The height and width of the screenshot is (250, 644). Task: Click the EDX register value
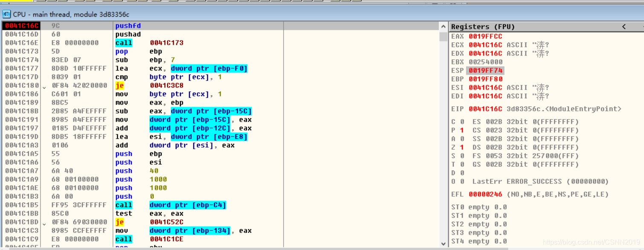pos(485,53)
